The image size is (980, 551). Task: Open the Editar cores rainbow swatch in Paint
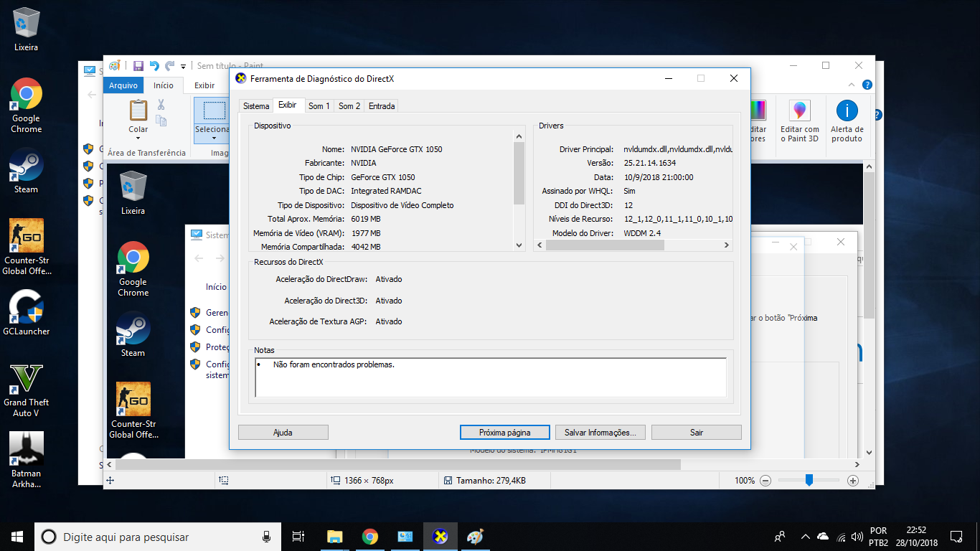click(758, 110)
